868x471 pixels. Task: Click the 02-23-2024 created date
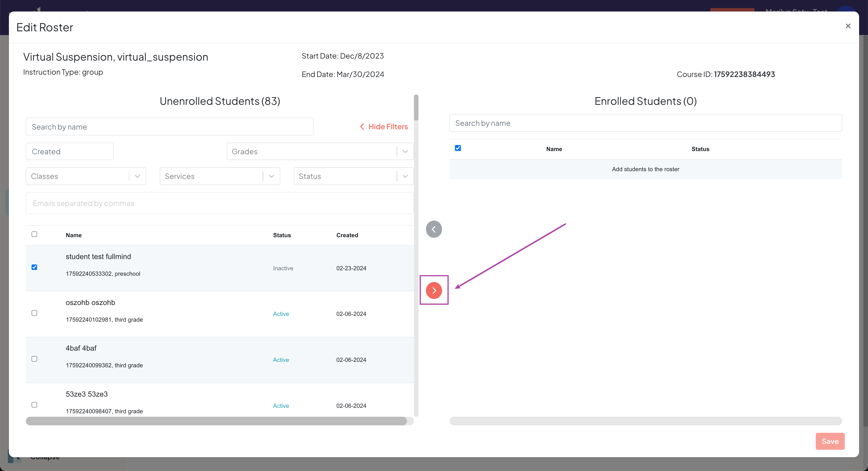[x=351, y=268]
